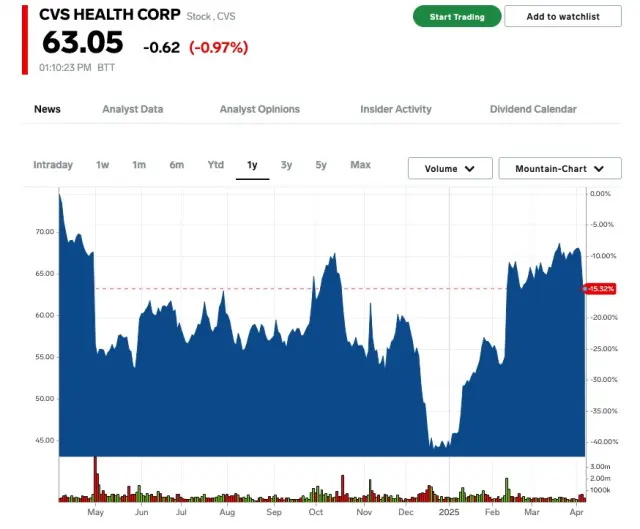Click the 63.05 stock price
The height and width of the screenshot is (529, 640).
tap(82, 42)
